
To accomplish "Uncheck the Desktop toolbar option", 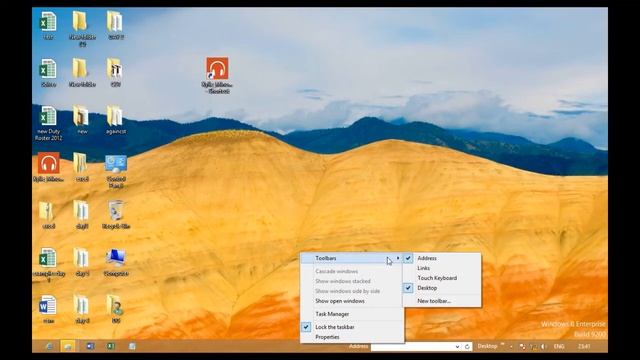I will (442, 288).
